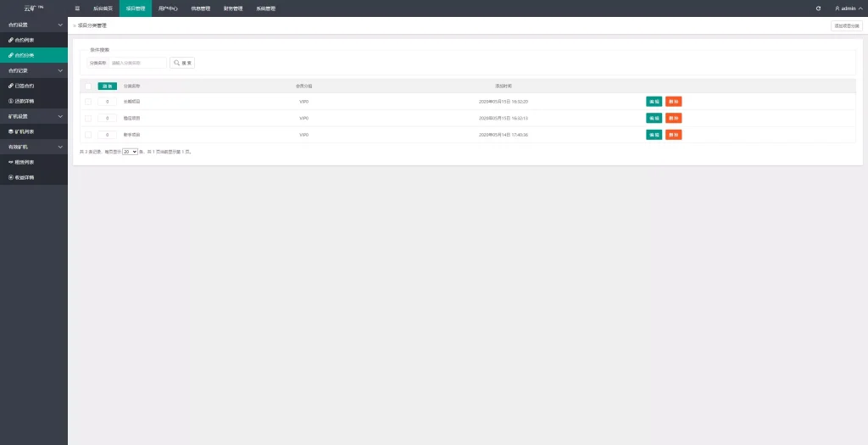Click the timestamp ending 16:32:20

[504, 102]
